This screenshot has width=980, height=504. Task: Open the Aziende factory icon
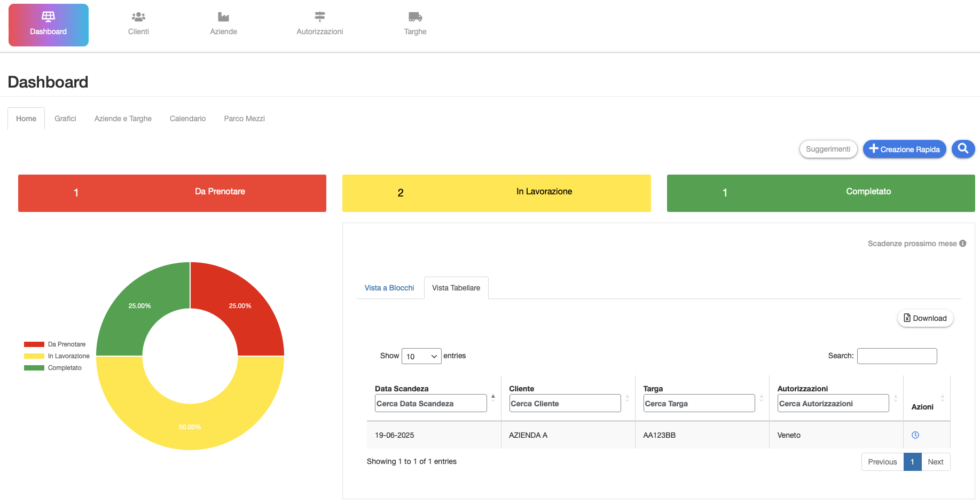223,17
